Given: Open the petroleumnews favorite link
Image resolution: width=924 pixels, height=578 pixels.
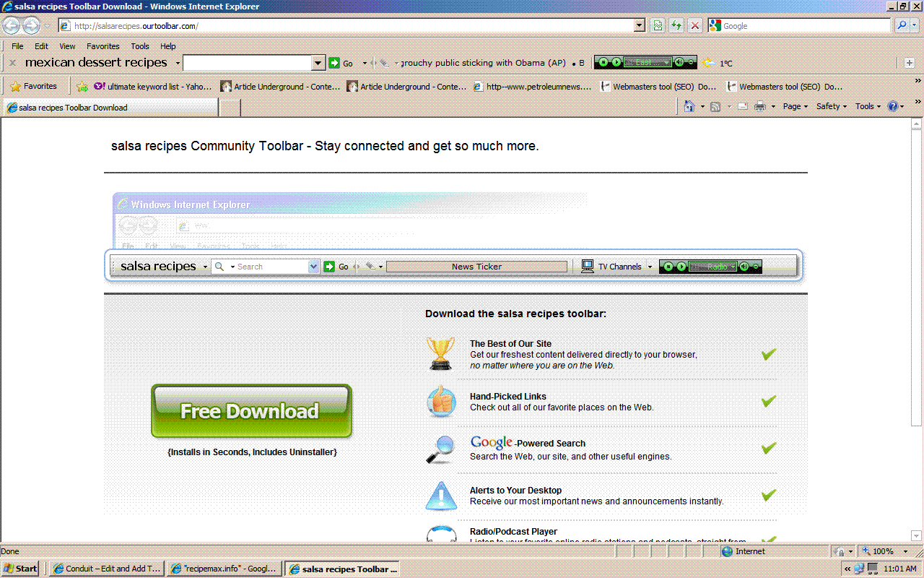Looking at the screenshot, I should tap(533, 87).
